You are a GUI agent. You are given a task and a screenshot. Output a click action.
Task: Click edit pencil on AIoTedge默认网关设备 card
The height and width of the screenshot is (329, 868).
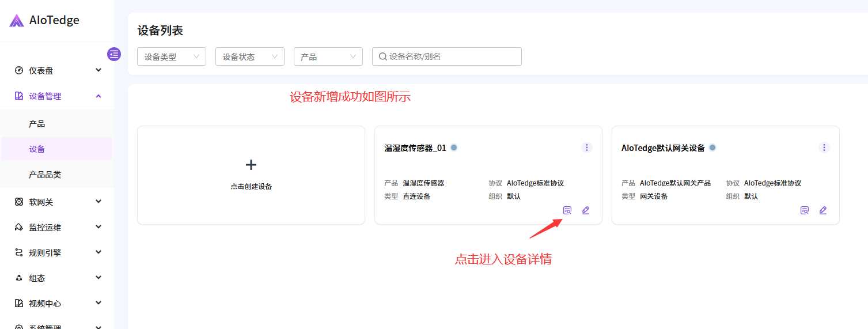823,210
